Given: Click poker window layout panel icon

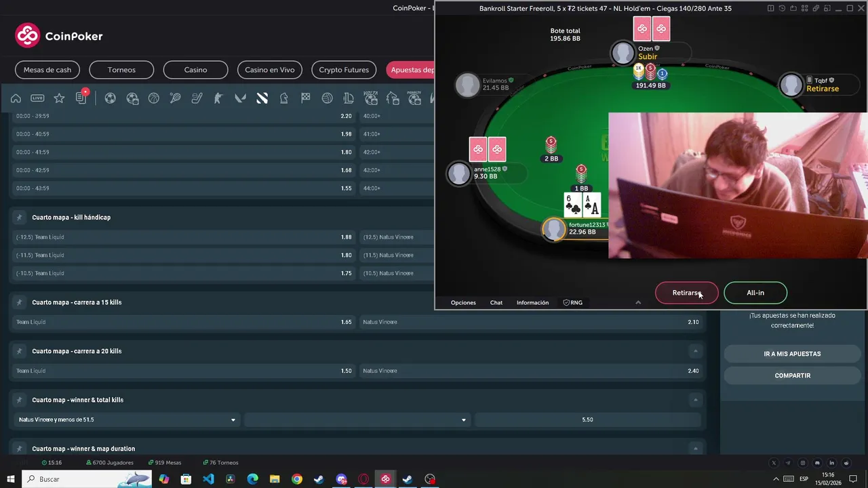Looking at the screenshot, I should [x=770, y=8].
